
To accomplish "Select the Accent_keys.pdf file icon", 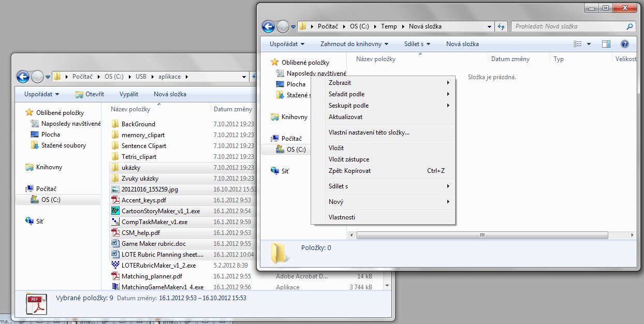I will (115, 200).
